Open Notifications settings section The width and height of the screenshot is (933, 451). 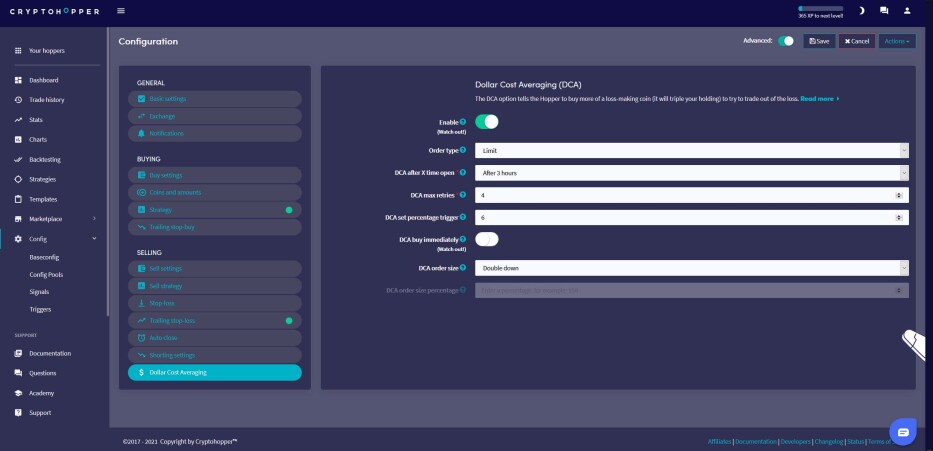215,133
